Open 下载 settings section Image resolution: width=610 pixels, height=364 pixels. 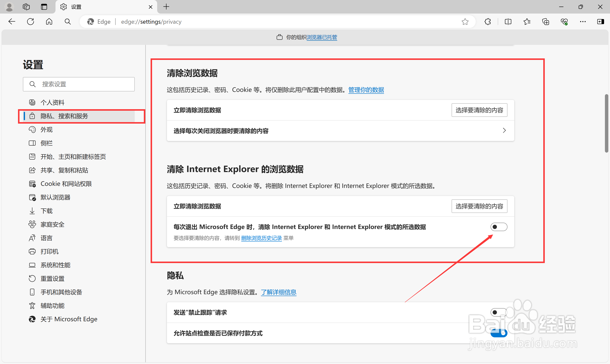(79, 211)
